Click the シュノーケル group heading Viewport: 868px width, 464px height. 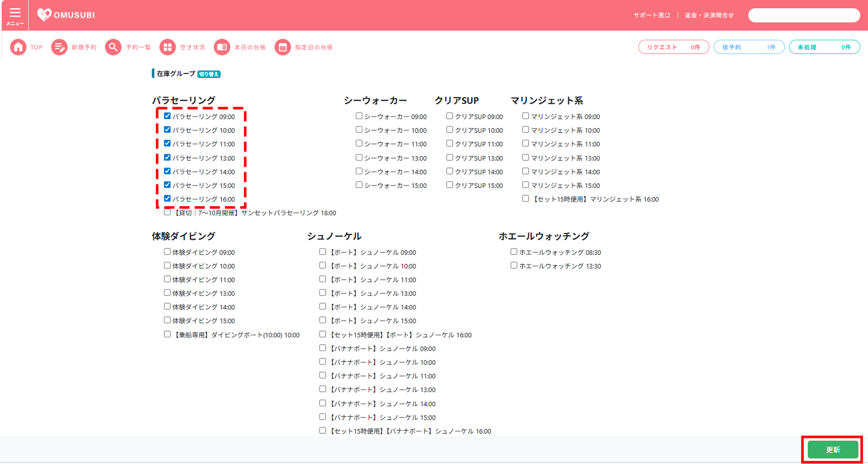334,236
